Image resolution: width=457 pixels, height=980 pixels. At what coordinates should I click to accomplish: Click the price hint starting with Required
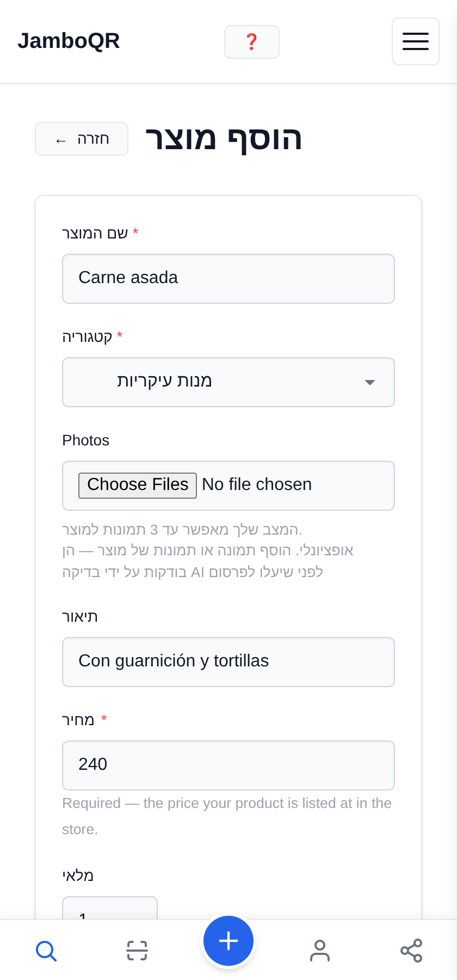(227, 816)
